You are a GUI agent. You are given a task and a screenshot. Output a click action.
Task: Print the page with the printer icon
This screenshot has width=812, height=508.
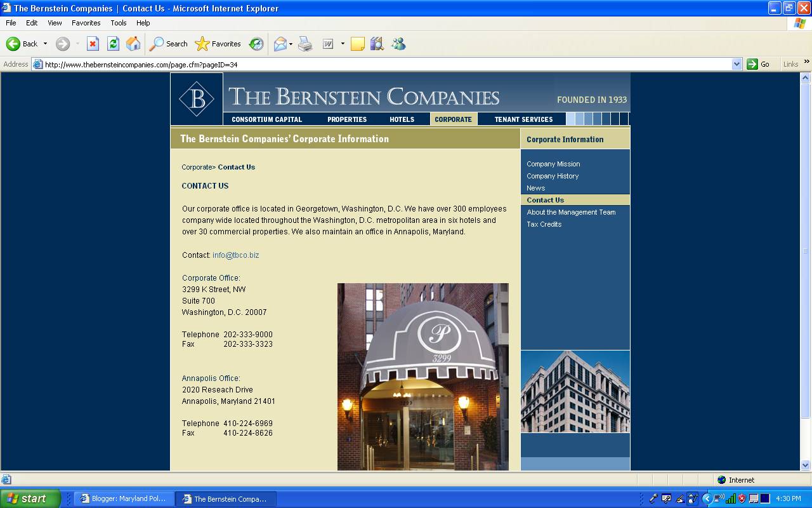click(306, 44)
